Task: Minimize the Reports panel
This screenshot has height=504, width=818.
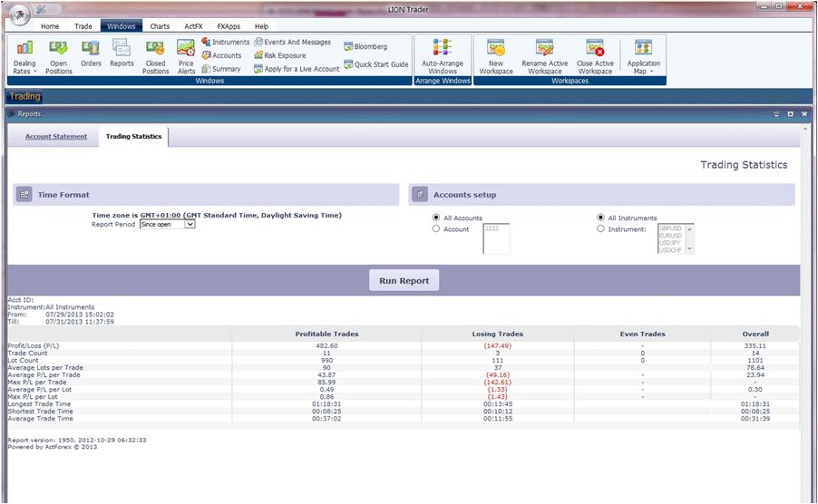Action: coord(776,114)
